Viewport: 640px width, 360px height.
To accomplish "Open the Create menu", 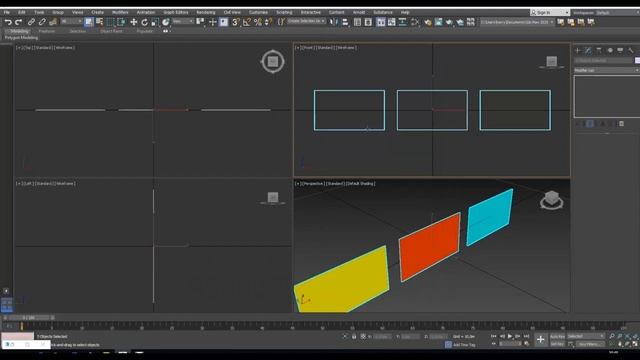I will tap(97, 13).
